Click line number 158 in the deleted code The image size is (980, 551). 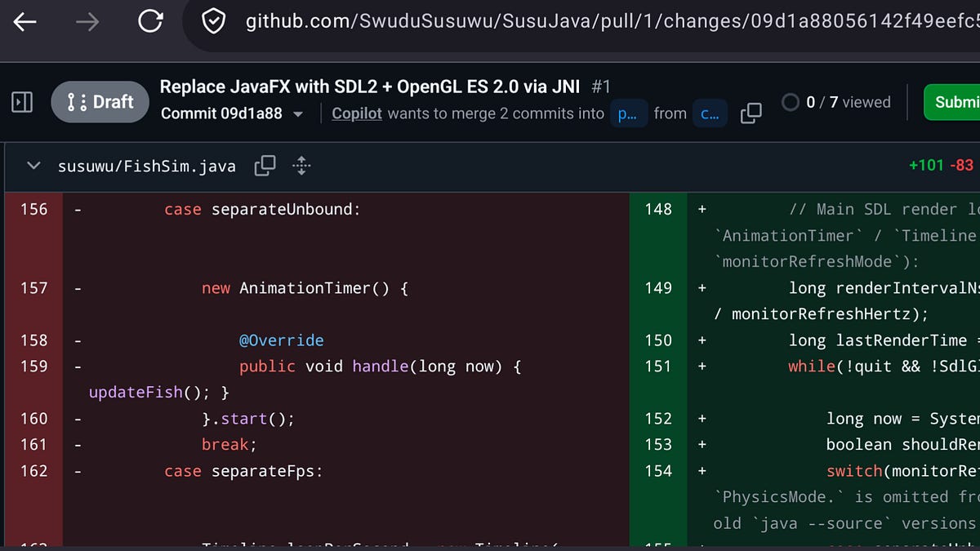33,340
